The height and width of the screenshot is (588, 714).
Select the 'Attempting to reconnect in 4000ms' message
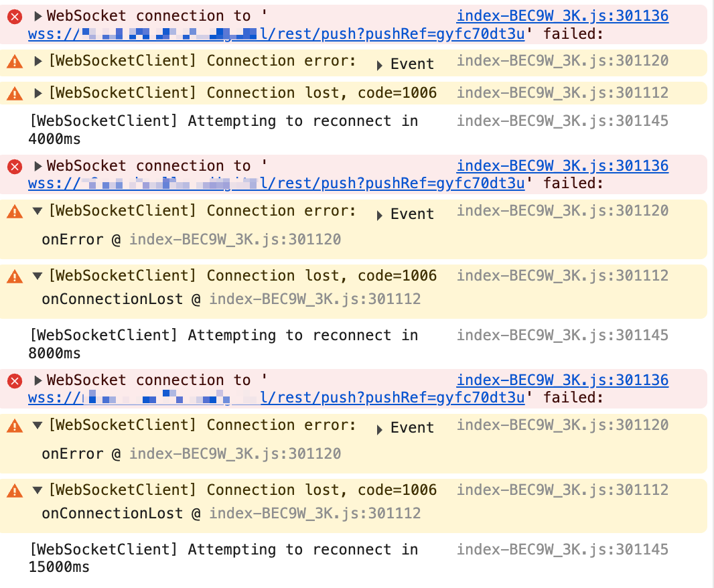click(223, 130)
